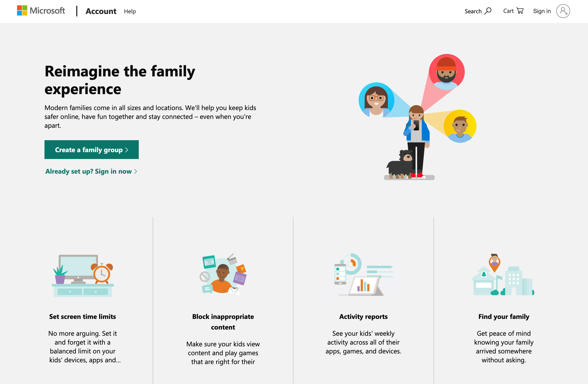Select the Cart shopping link

[x=513, y=11]
